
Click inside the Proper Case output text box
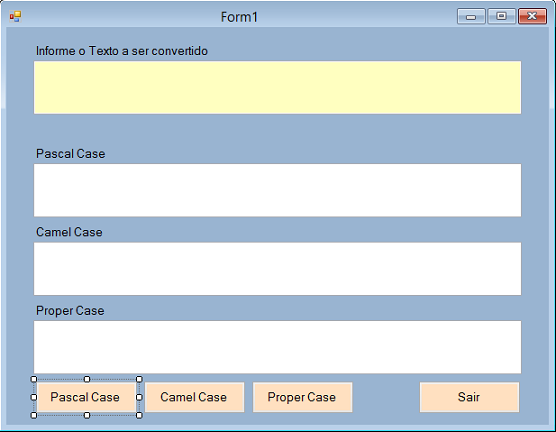point(277,347)
